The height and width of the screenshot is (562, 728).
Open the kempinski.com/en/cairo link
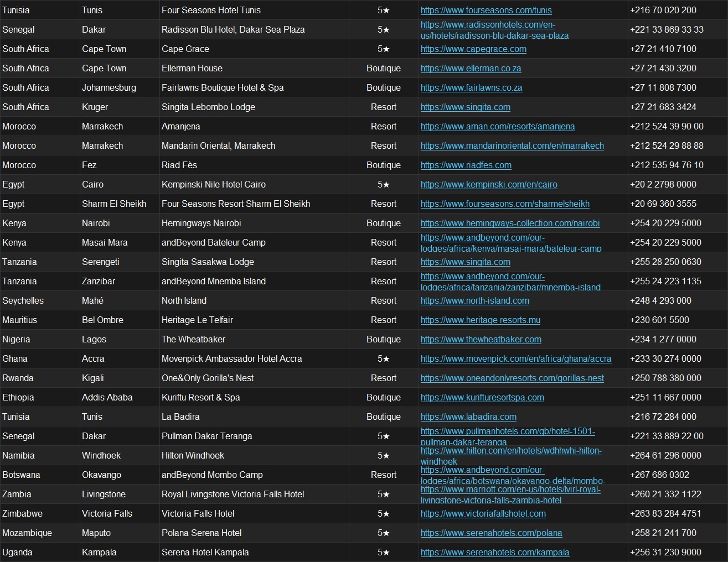(x=489, y=184)
